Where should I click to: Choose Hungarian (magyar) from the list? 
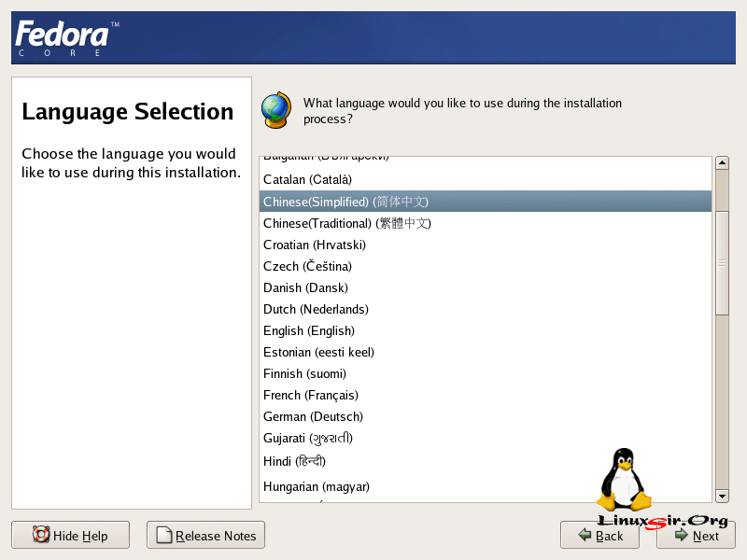[486, 486]
